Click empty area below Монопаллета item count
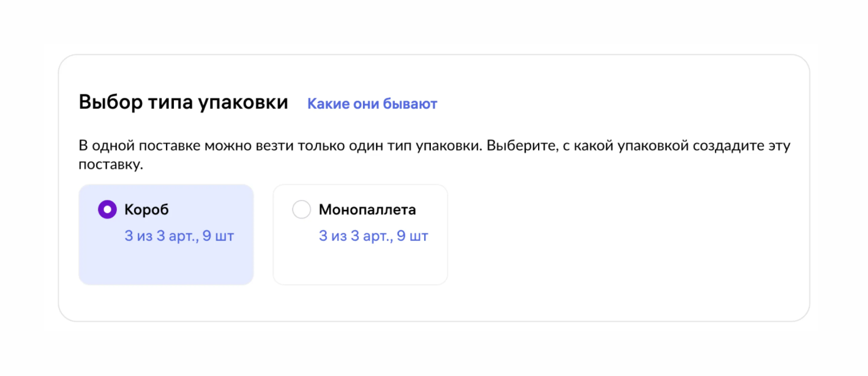Image resolution: width=868 pixels, height=376 pixels. [x=361, y=265]
